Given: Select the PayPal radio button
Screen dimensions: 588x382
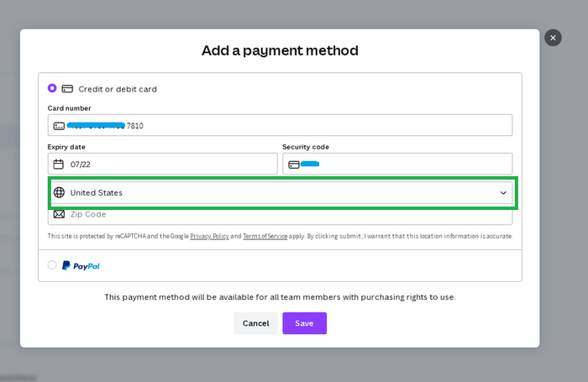Looking at the screenshot, I should tap(52, 265).
